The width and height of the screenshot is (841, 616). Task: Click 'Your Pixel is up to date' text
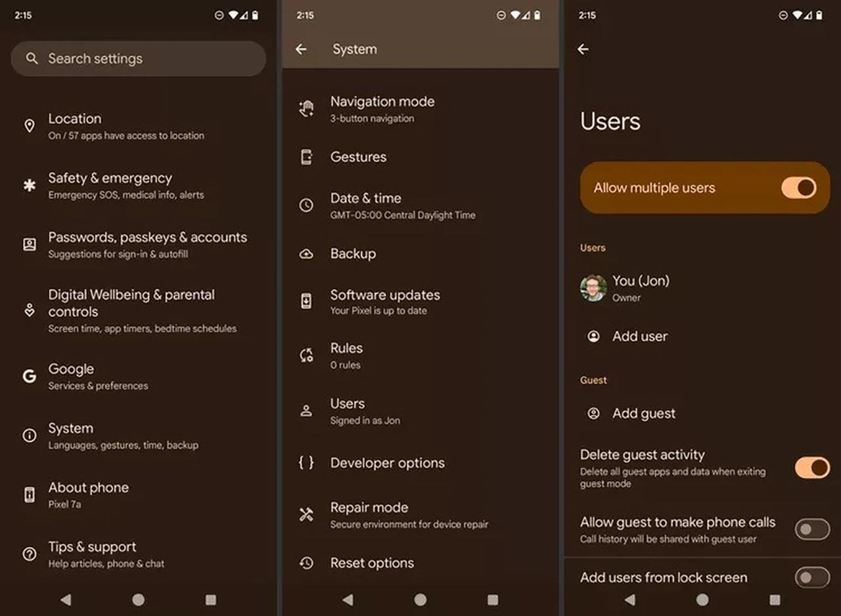click(378, 311)
